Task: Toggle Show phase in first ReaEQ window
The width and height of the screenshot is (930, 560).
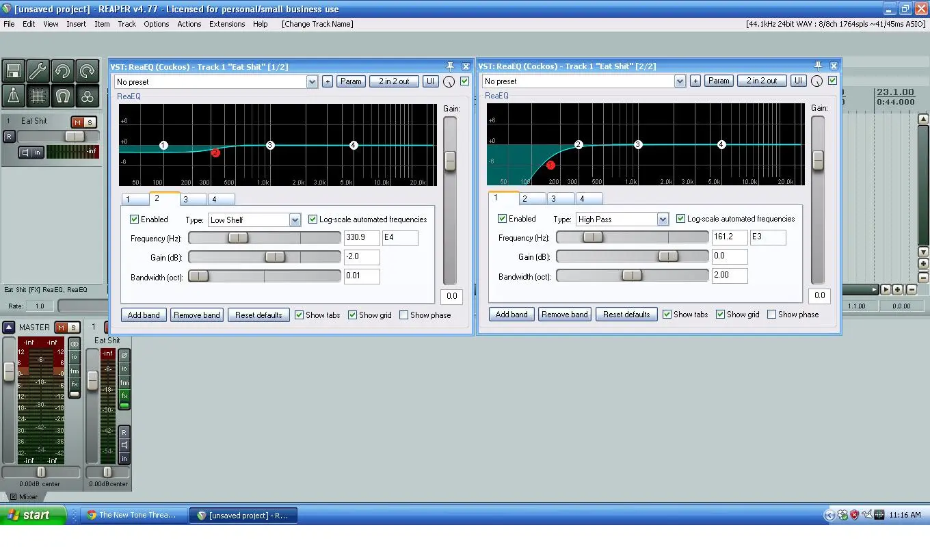Action: pyautogui.click(x=403, y=315)
